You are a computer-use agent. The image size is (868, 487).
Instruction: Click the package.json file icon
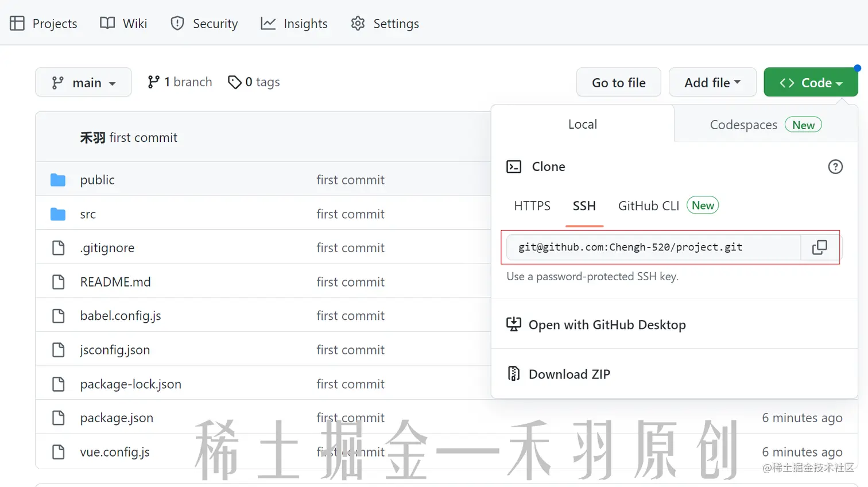(58, 418)
